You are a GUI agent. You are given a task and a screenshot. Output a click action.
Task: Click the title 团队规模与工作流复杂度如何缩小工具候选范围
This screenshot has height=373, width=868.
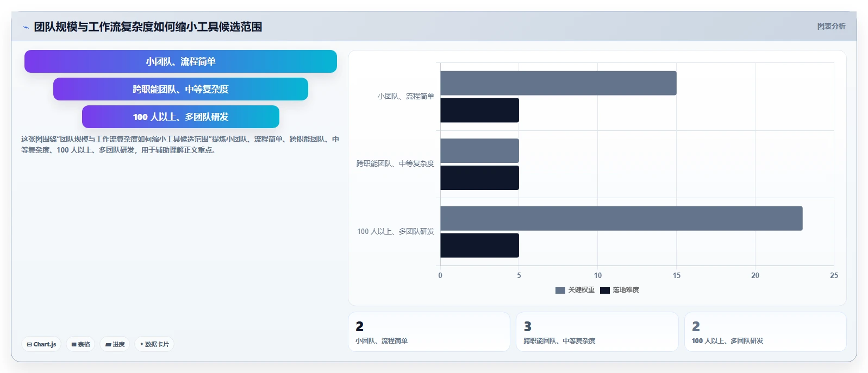148,27
